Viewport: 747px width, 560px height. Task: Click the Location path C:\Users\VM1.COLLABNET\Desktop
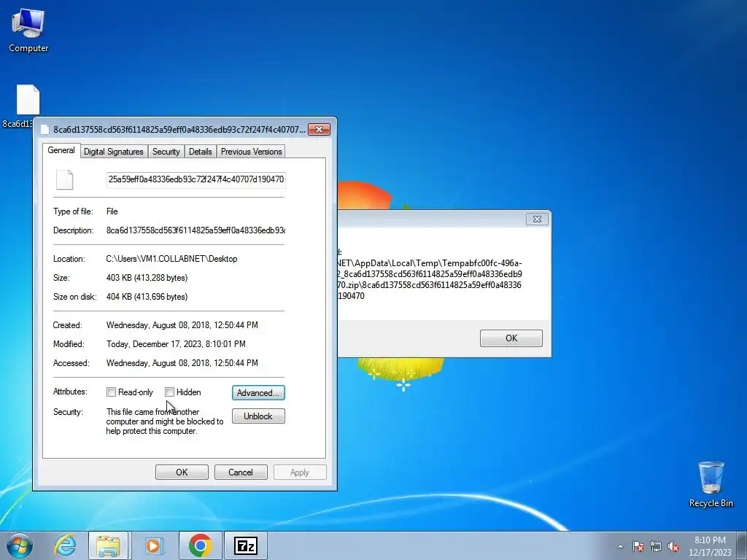[171, 259]
